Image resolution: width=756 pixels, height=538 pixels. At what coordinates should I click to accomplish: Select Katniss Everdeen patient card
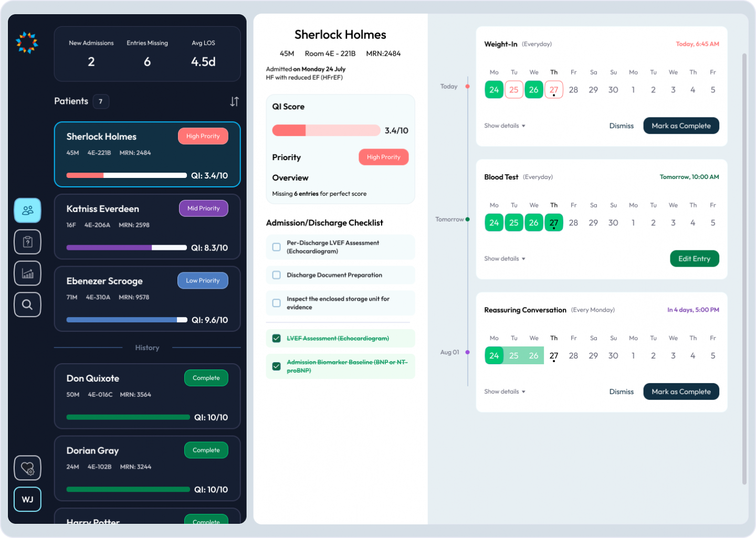(147, 227)
